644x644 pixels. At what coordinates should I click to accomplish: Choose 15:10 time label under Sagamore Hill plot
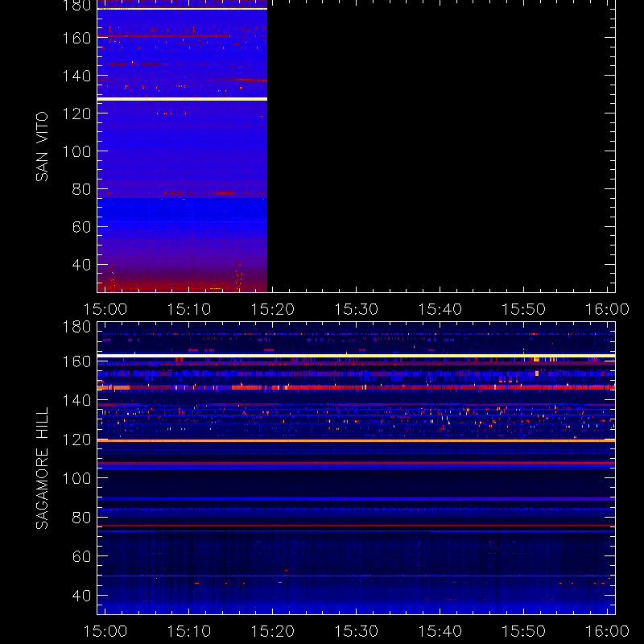[189, 631]
